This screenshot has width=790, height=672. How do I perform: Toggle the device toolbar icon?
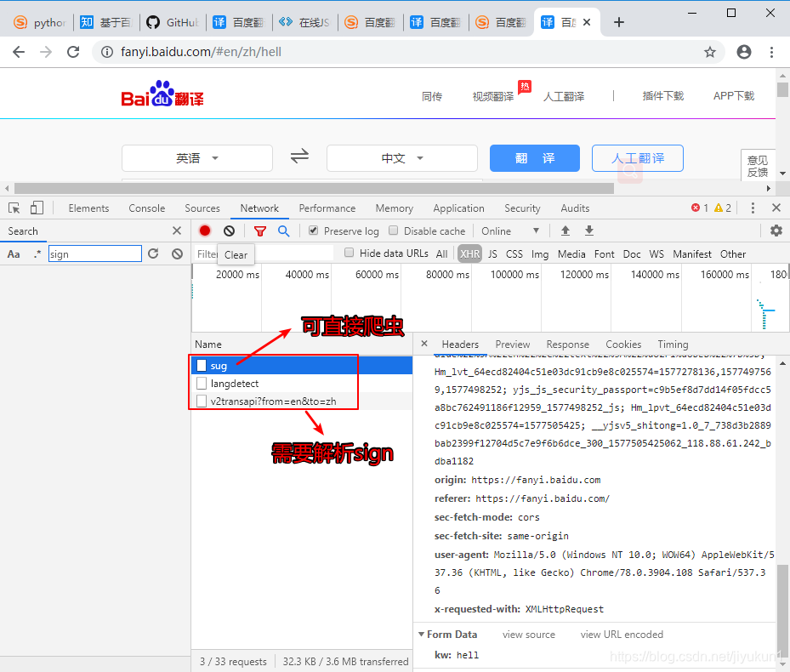[35, 208]
